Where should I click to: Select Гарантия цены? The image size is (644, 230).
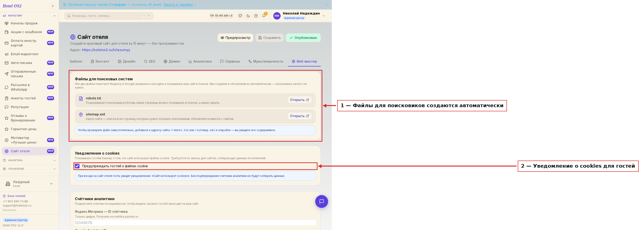coord(29,129)
